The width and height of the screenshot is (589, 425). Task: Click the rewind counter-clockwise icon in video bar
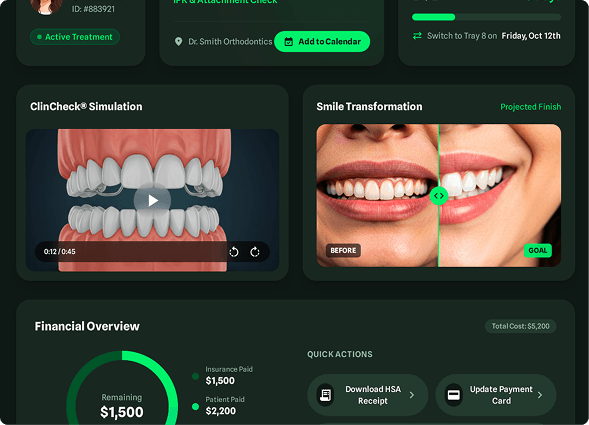pos(234,252)
